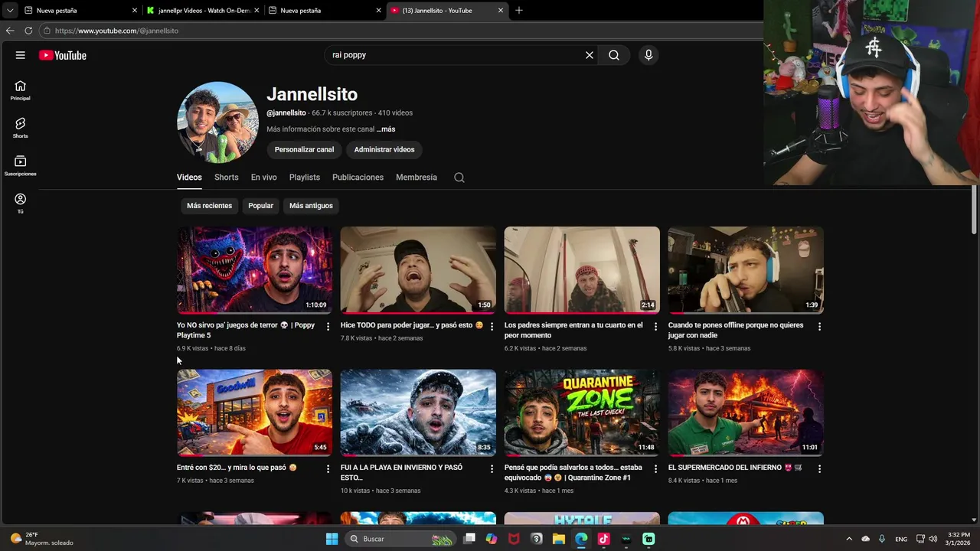Open options for Quarantine Zone #1 video
This screenshot has height=551, width=980.
[655, 469]
